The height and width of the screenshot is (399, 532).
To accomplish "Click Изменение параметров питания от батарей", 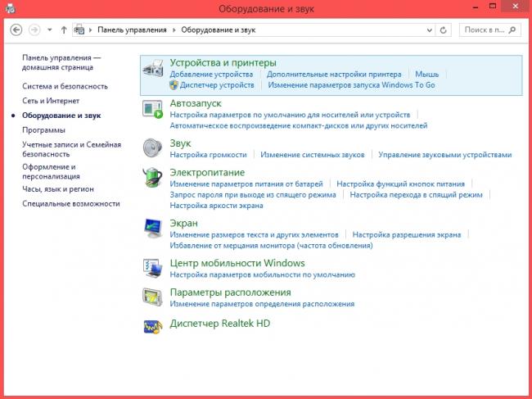I will (246, 184).
